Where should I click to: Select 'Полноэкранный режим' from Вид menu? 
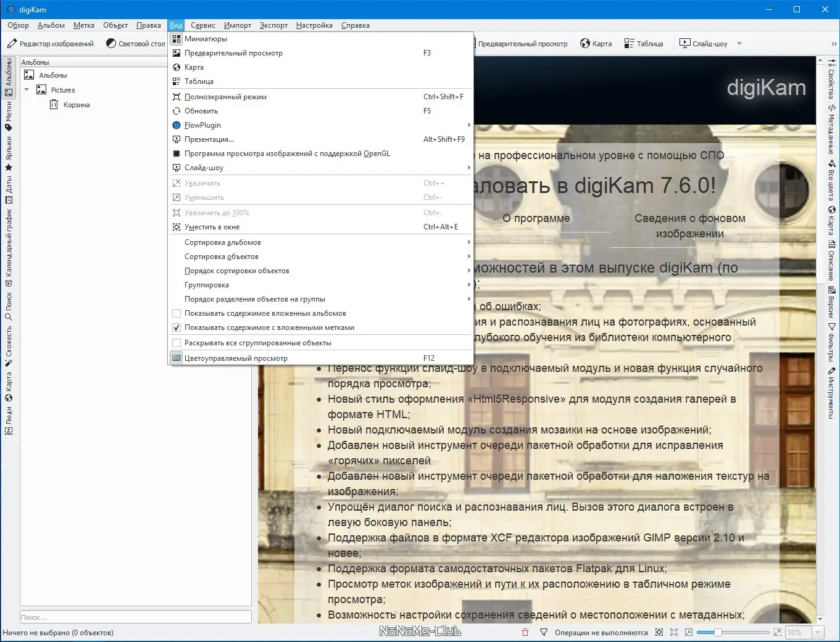225,96
